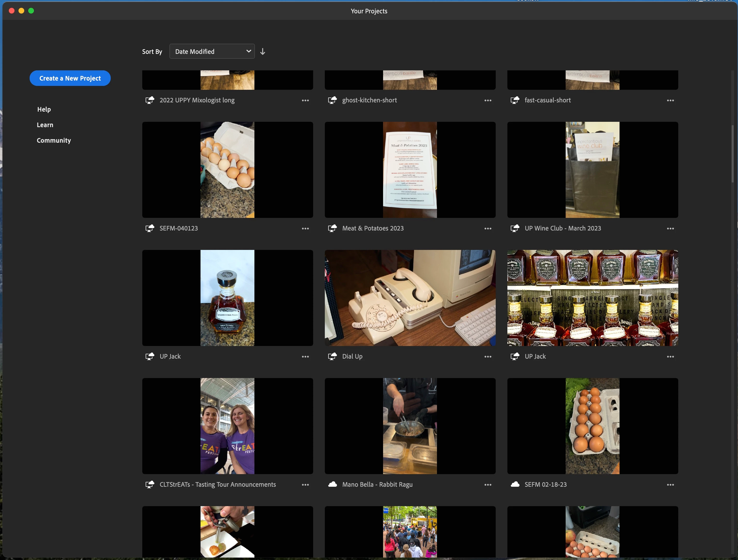This screenshot has height=560, width=738.
Task: Open the Help section
Action: point(44,109)
